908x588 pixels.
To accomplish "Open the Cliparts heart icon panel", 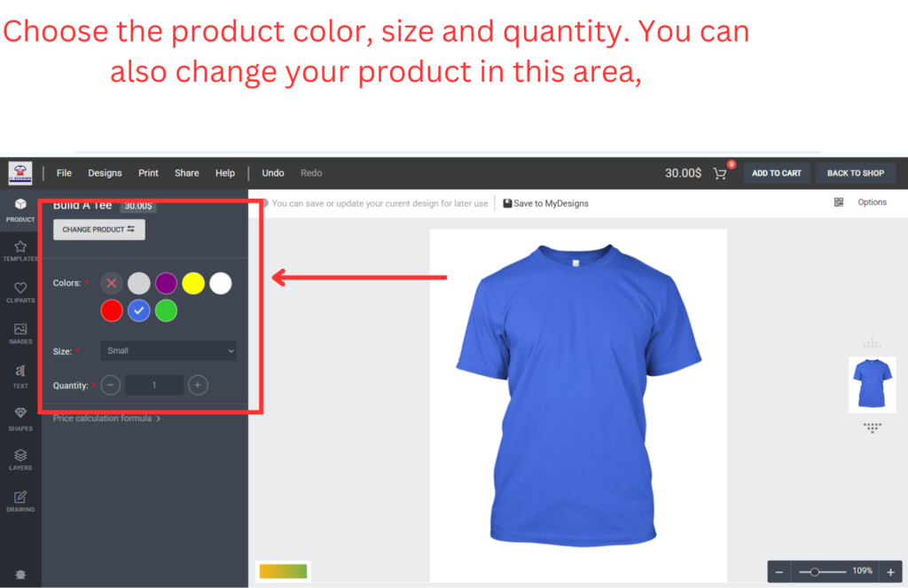I will [x=20, y=293].
